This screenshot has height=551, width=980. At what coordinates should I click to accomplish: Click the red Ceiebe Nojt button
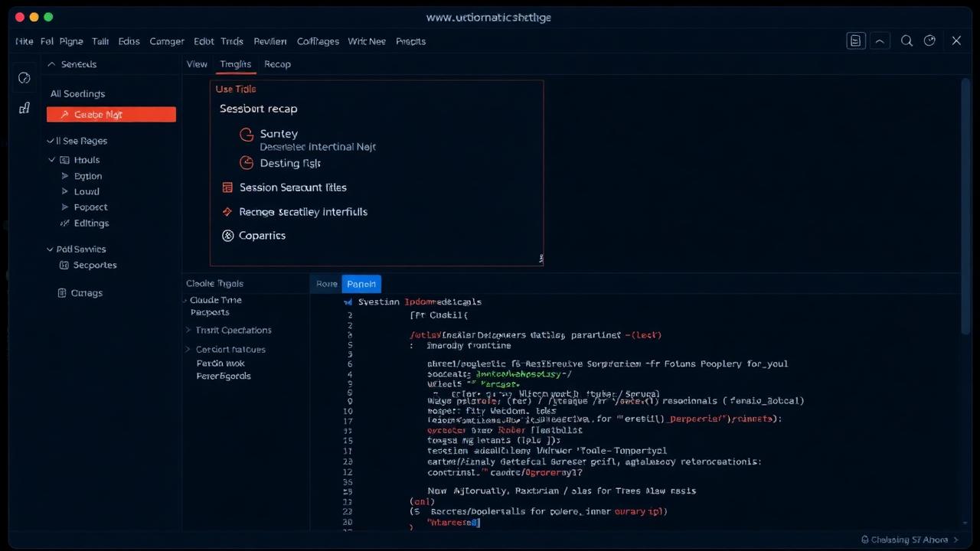111,115
